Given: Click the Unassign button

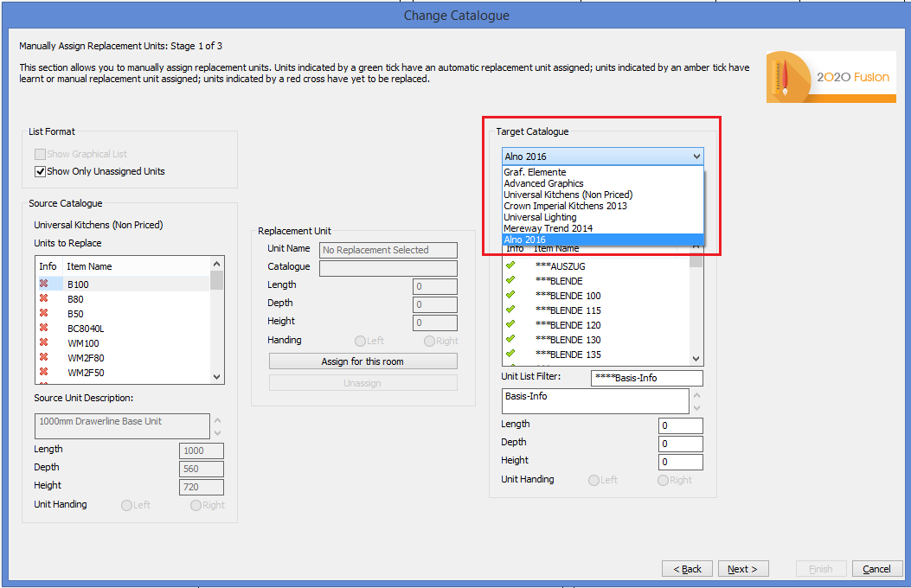Looking at the screenshot, I should point(363,383).
